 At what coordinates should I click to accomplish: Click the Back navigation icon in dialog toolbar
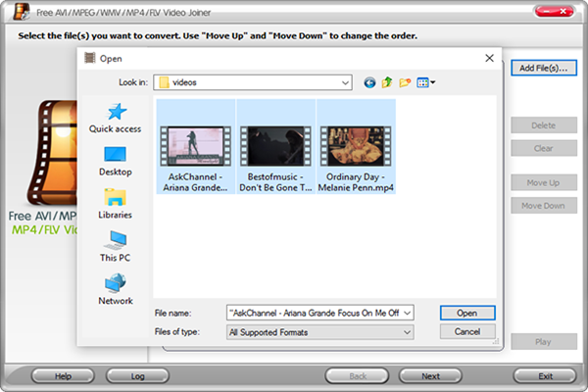369,83
